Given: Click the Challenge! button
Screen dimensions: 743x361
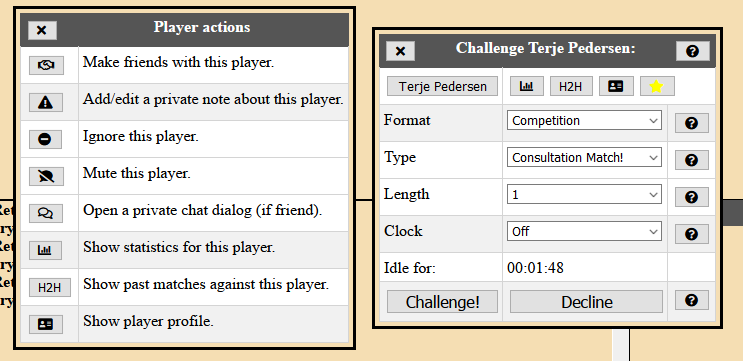Looking at the screenshot, I should 442,302.
